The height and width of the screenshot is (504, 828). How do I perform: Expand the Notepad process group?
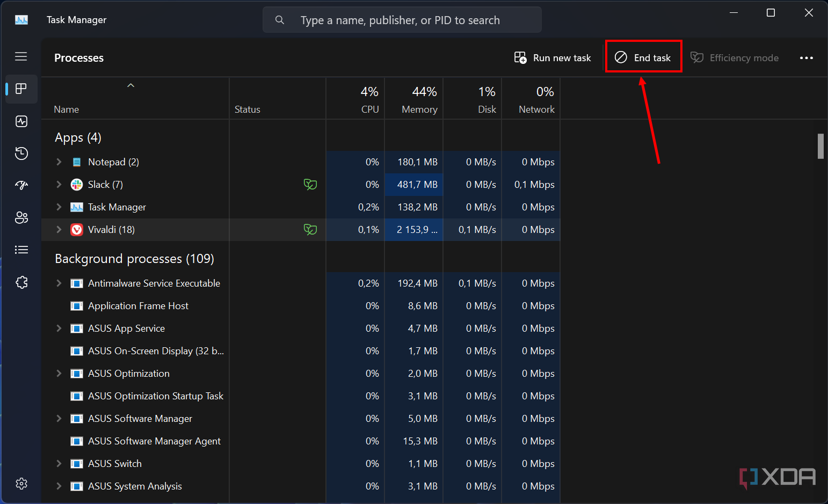click(x=59, y=162)
